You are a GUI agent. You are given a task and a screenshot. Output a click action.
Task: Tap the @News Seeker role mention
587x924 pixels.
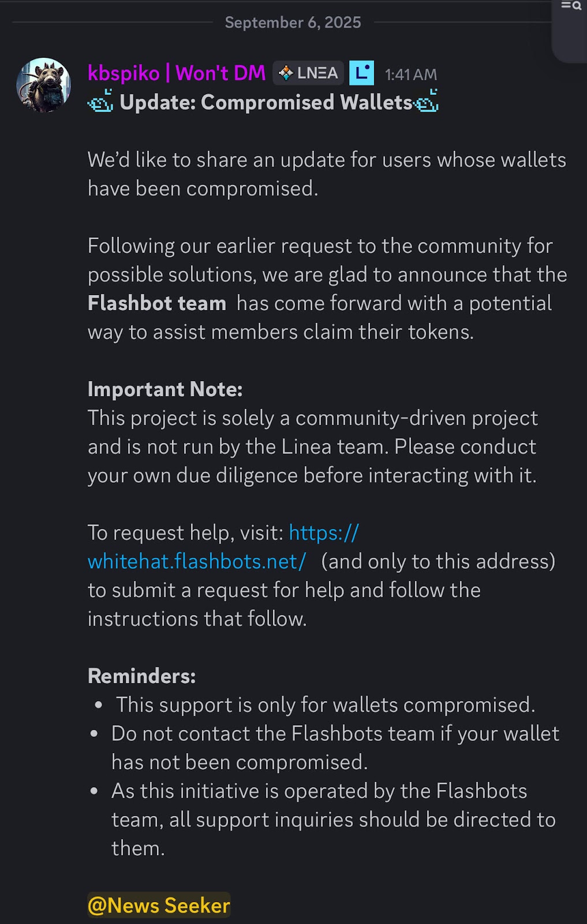pyautogui.click(x=159, y=905)
